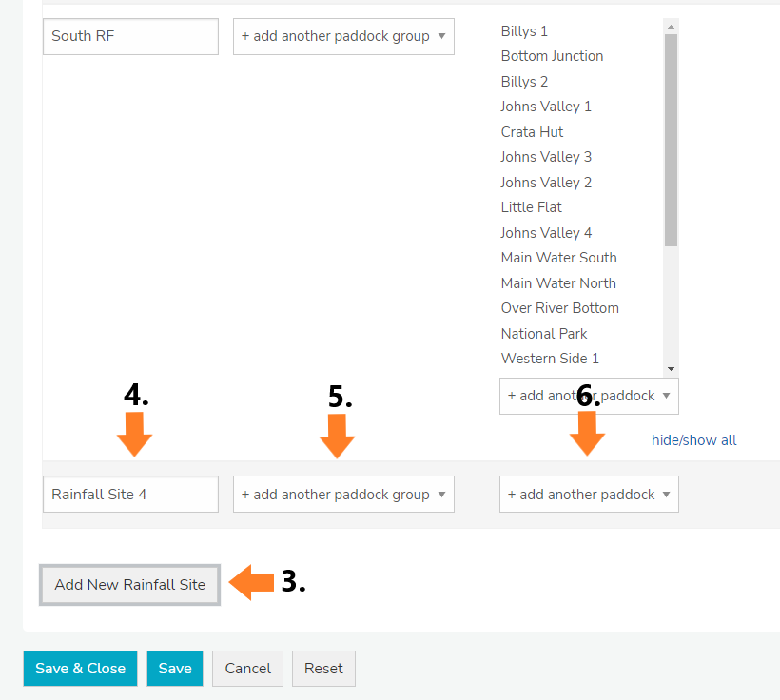Cancel the rainfall site changes
Screen dimensions: 780x700
click(x=247, y=669)
